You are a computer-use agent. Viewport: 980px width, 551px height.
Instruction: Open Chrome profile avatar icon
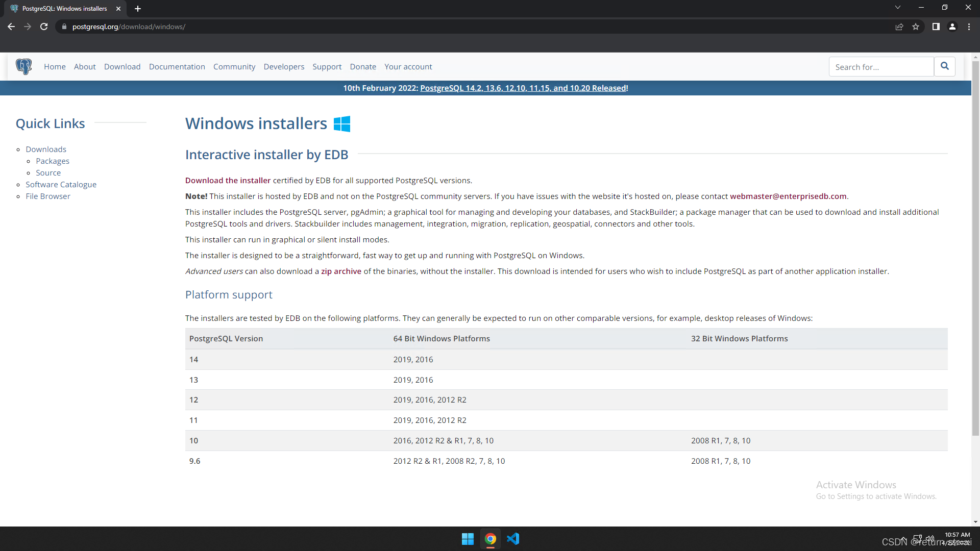pyautogui.click(x=952, y=27)
